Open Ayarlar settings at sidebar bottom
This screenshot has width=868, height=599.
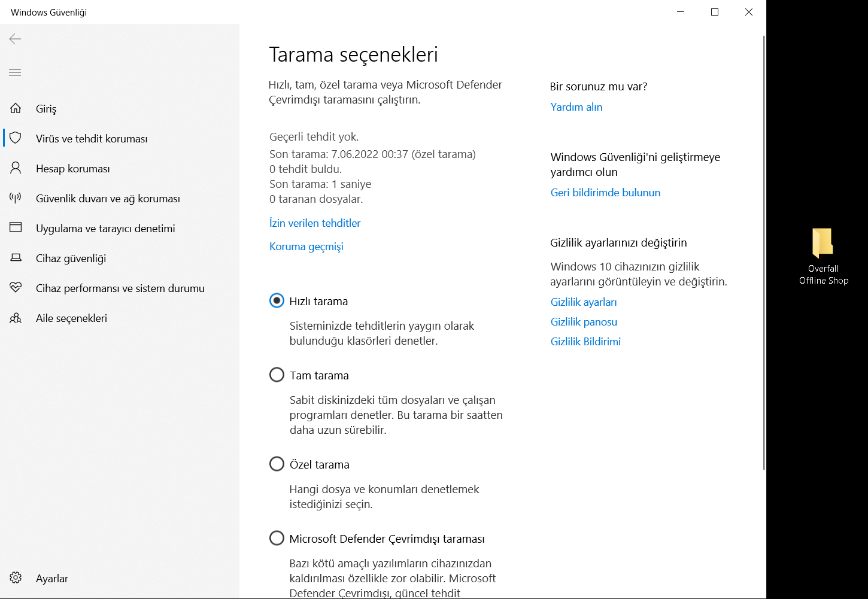coord(16,578)
